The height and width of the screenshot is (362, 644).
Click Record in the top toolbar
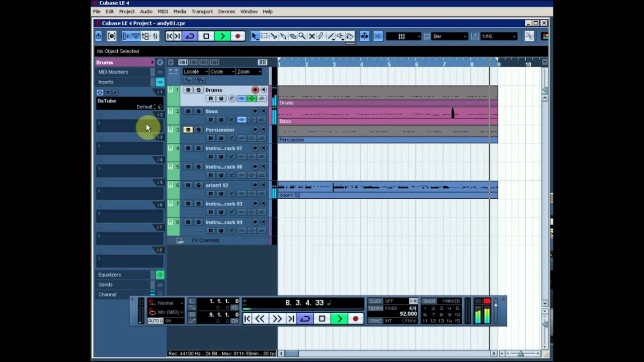click(237, 36)
